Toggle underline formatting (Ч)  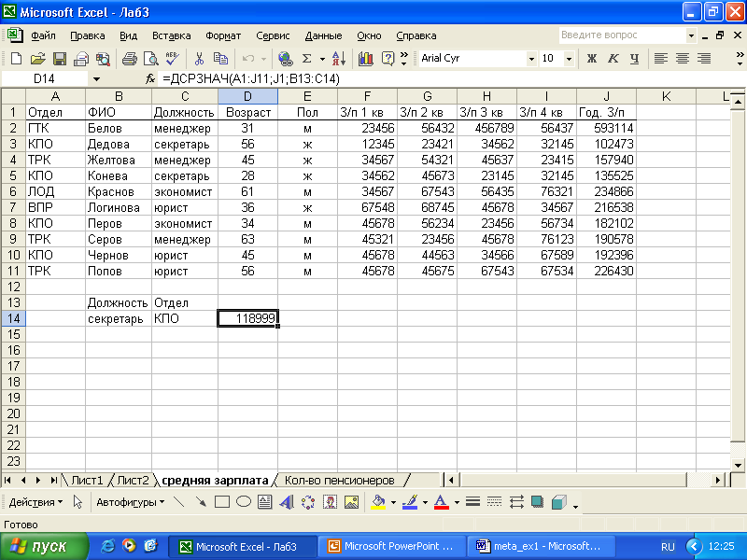tap(634, 59)
